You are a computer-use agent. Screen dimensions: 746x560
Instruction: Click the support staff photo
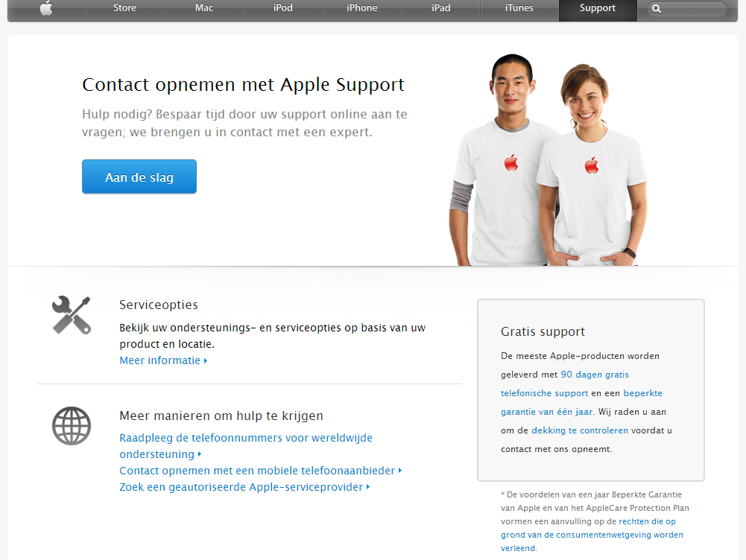(549, 160)
